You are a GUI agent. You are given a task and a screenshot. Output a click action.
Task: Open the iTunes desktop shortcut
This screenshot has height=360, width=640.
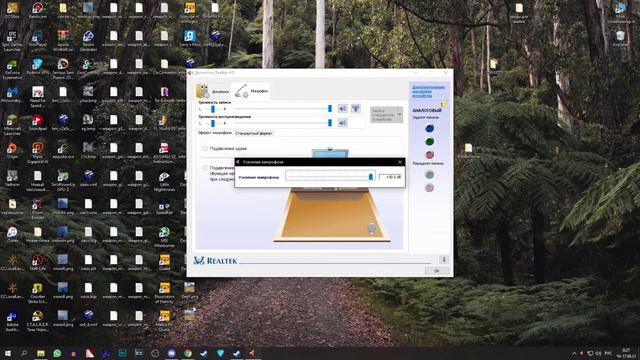tap(12, 234)
